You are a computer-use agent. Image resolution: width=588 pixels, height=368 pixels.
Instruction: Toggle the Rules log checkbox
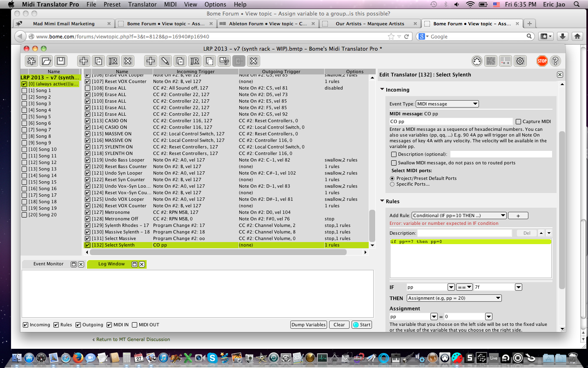[x=56, y=325]
